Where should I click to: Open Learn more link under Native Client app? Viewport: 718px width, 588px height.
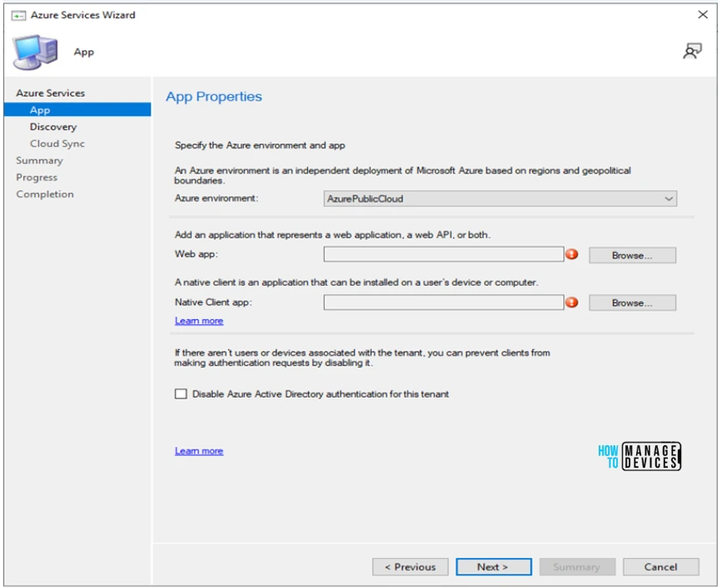(x=200, y=321)
